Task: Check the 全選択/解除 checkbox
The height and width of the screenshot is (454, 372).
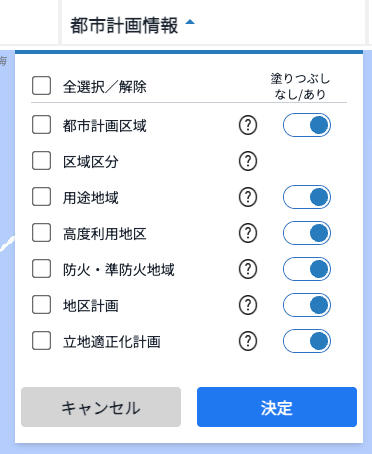Action: [x=41, y=86]
